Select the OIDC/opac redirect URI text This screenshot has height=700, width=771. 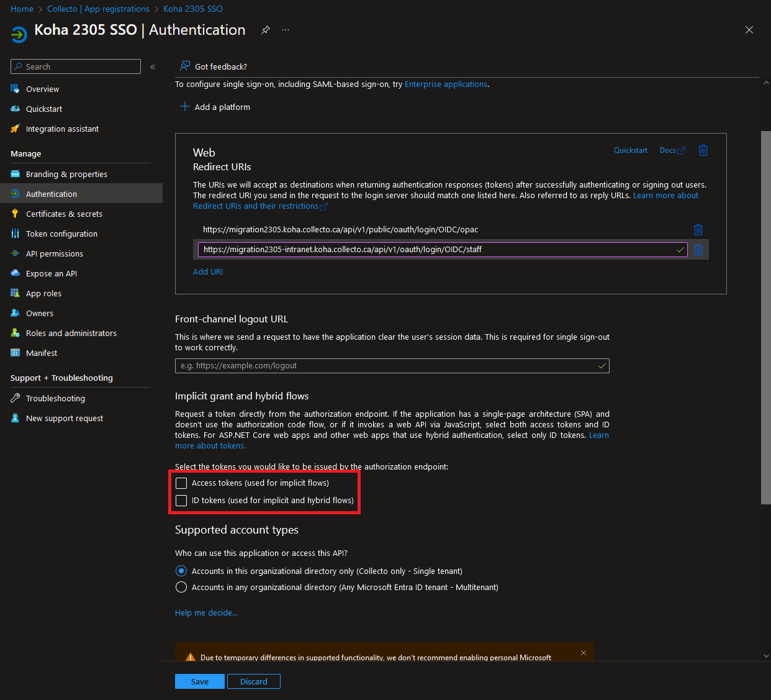340,230
